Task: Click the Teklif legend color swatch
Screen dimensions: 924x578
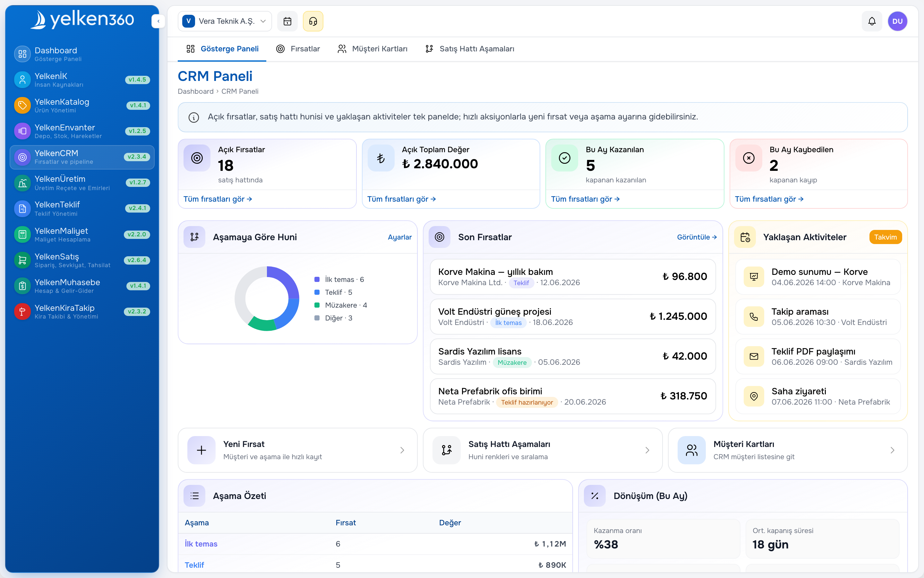Action: (x=317, y=293)
